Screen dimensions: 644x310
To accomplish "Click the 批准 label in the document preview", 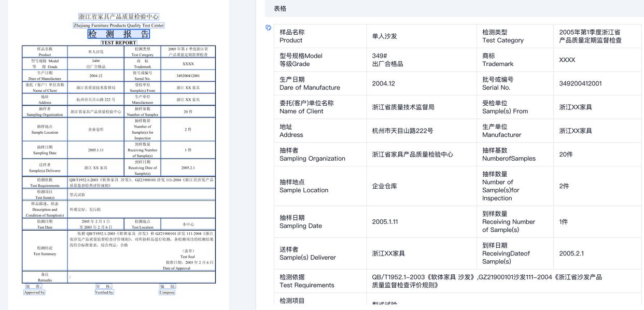I will 34,286.
